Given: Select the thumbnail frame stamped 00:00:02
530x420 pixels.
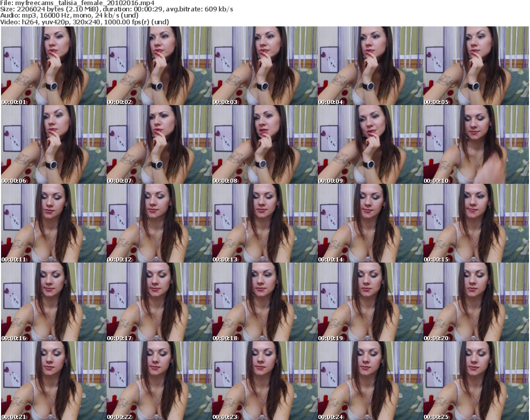Looking at the screenshot, I should click(159, 66).
